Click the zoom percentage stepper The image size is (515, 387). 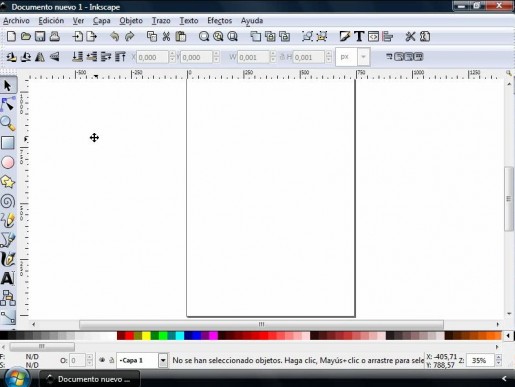[x=499, y=360]
